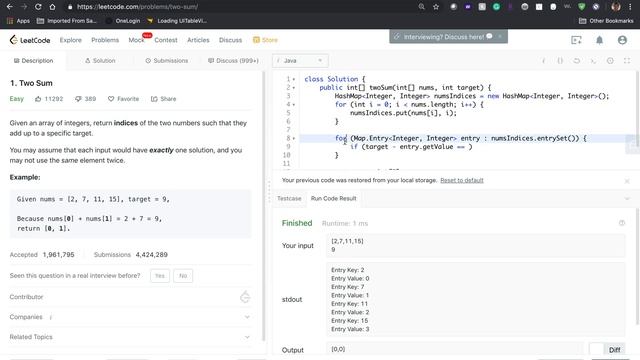Image resolution: width=640 pixels, height=360 pixels.
Task: Open LeetCode notifications bell
Action: (599, 40)
